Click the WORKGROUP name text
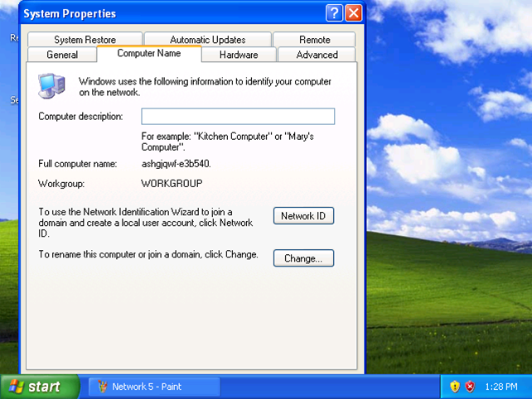The width and height of the screenshot is (532, 399). tap(172, 184)
